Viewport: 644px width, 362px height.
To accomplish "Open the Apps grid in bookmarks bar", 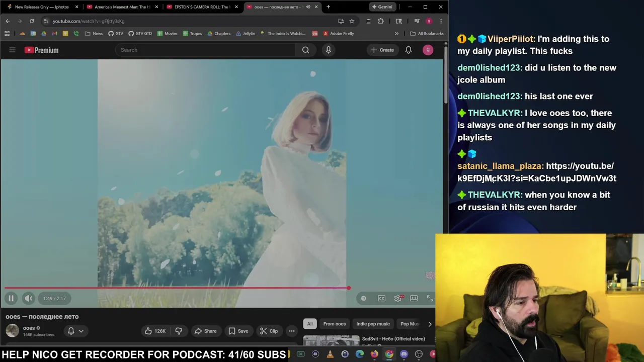I will [x=7, y=34].
